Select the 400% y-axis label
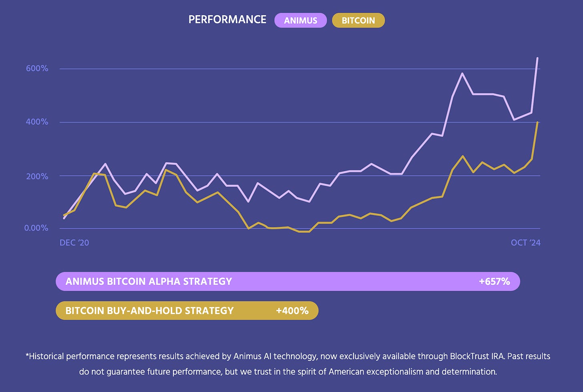The width and height of the screenshot is (583, 392). tap(37, 122)
